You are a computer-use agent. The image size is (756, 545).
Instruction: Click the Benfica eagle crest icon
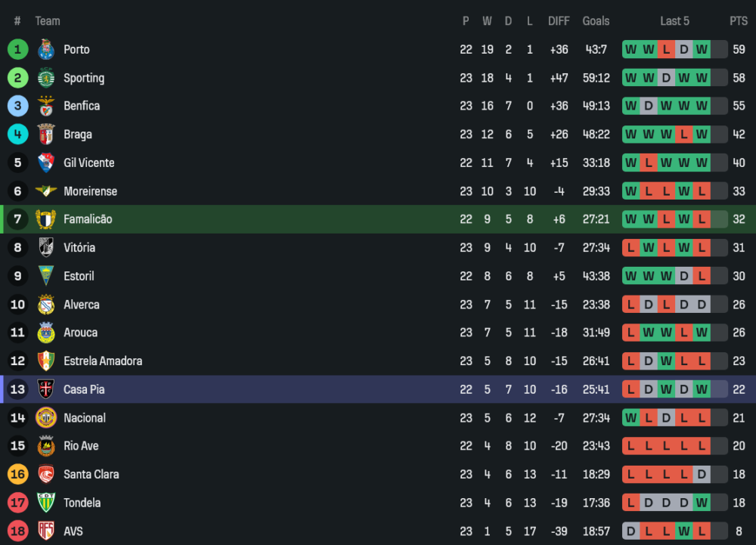pos(46,106)
